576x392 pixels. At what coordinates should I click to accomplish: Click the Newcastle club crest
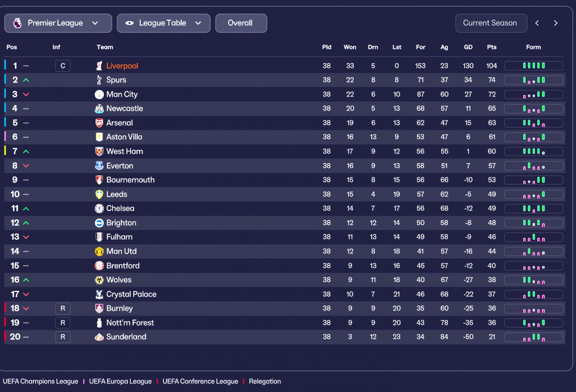[99, 109]
